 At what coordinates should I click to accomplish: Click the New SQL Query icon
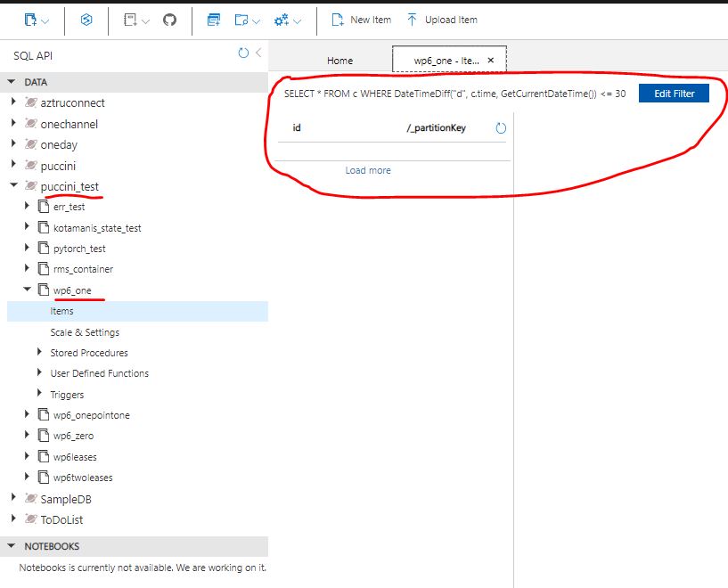pos(214,20)
